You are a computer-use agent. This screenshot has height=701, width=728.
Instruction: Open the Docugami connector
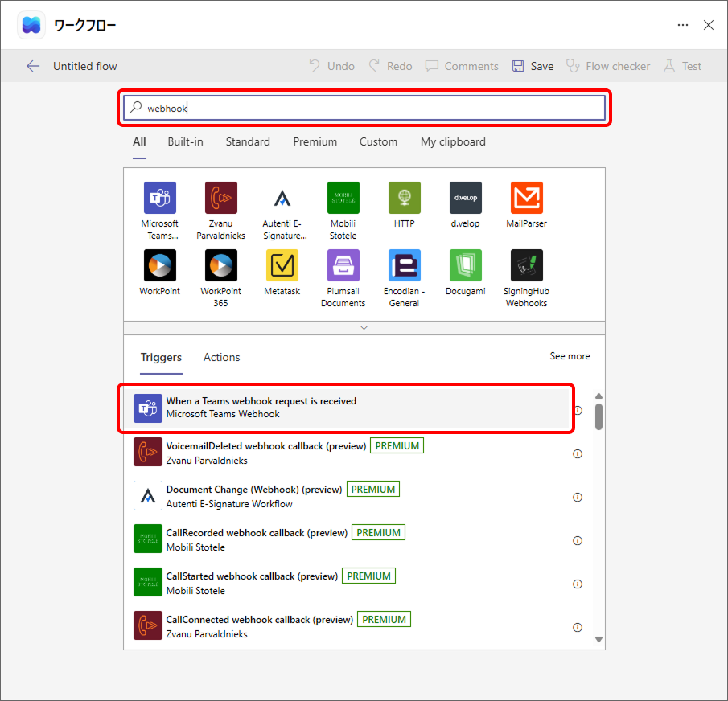[x=466, y=265]
